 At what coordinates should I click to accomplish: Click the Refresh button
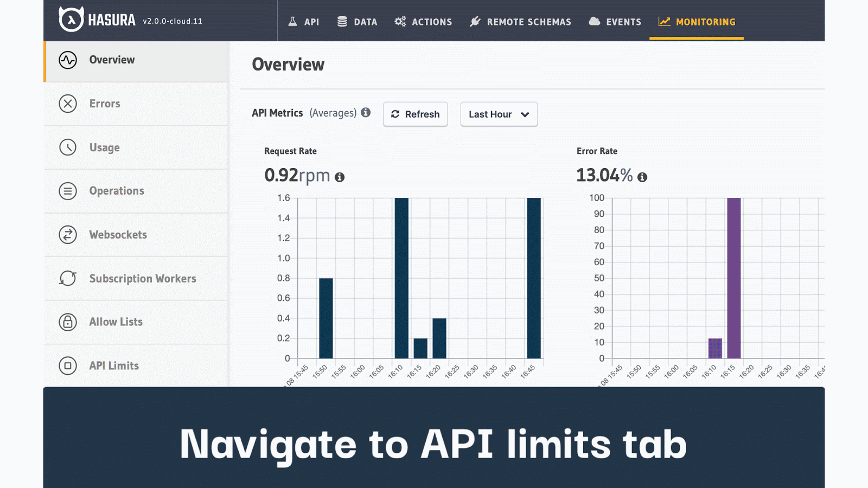416,114
